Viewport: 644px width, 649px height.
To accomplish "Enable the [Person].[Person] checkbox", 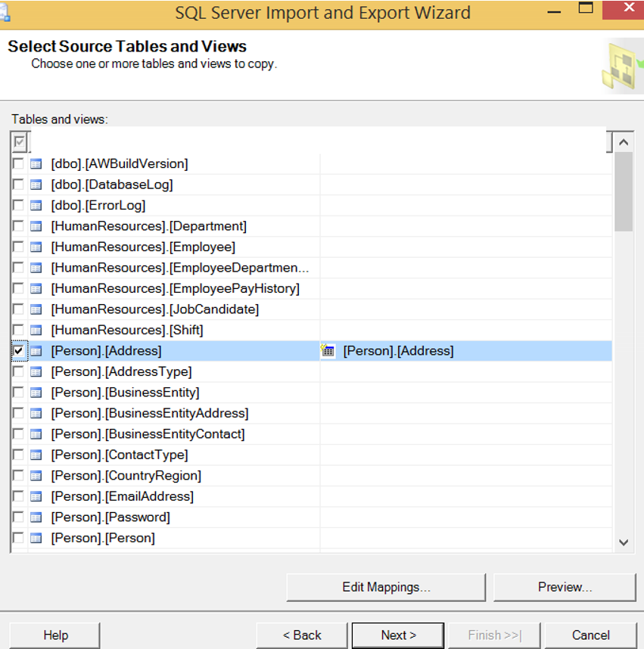I will [18, 538].
